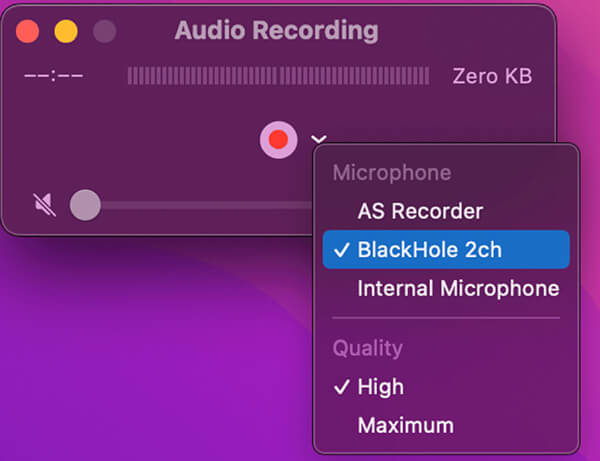Image resolution: width=600 pixels, height=461 pixels.
Task: Click the Audio Recording window title
Action: [x=276, y=31]
